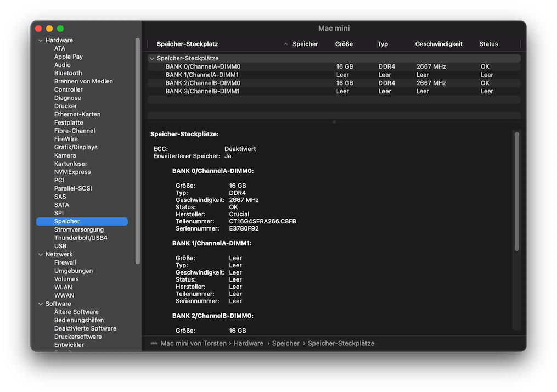Sort table by Größe column header
This screenshot has height=392, width=557.
tap(344, 44)
